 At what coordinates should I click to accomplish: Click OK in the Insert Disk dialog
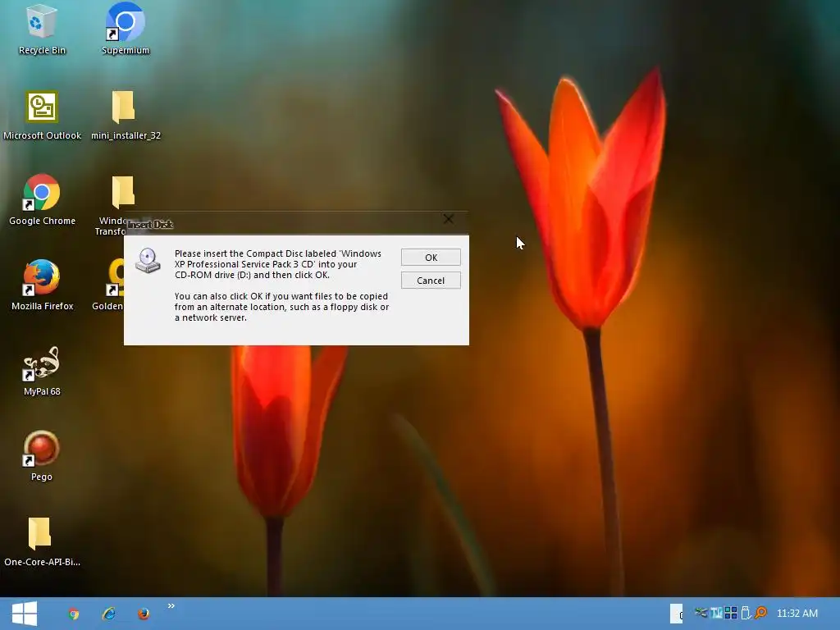(431, 258)
